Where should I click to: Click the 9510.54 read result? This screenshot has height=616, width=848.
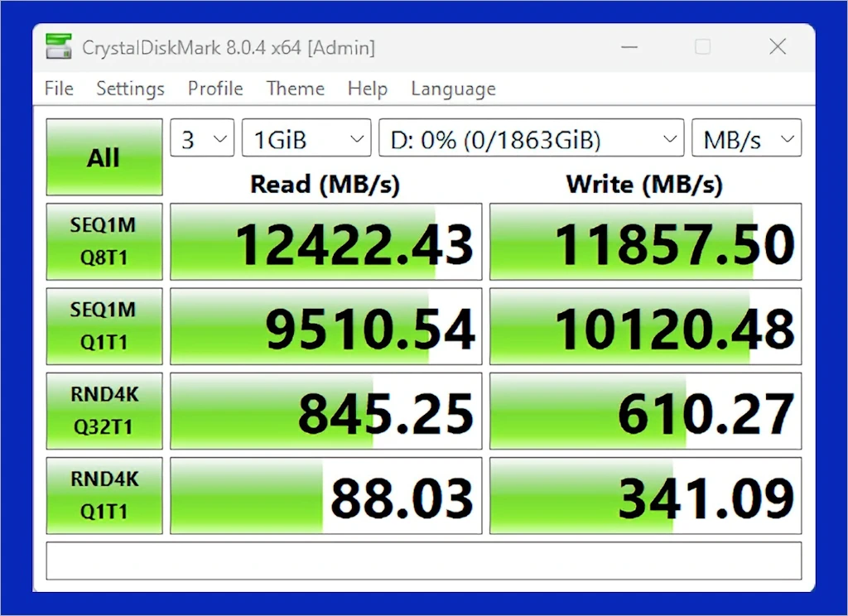click(325, 326)
